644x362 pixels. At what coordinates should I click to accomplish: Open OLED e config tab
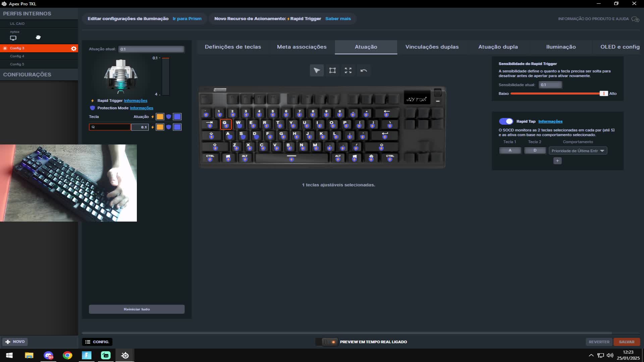pyautogui.click(x=620, y=47)
